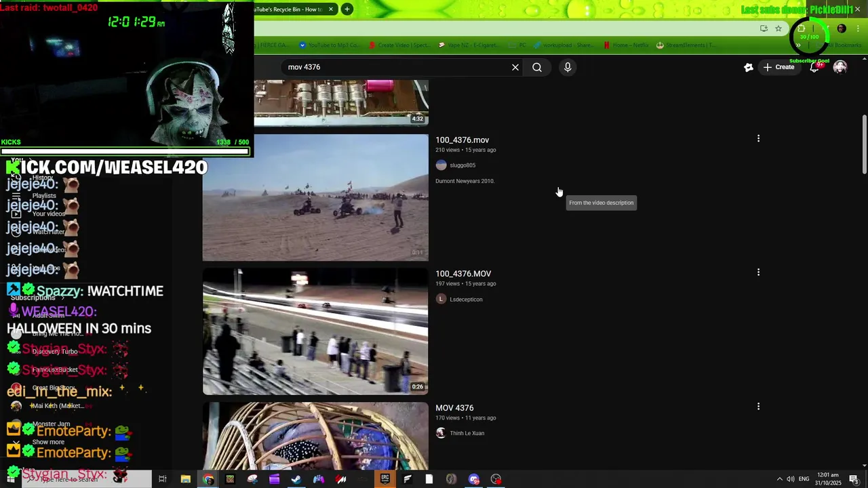Open the Create video menu
This screenshot has height=488, width=868.
(778, 67)
